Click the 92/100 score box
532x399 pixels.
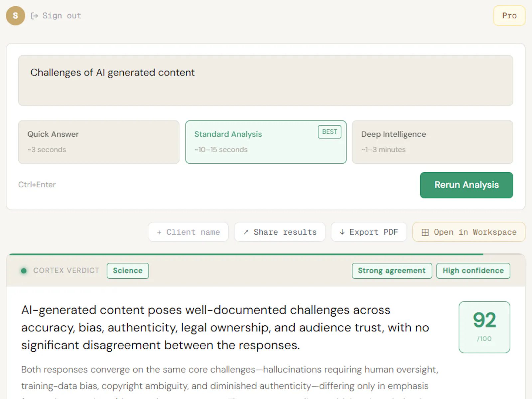click(484, 327)
